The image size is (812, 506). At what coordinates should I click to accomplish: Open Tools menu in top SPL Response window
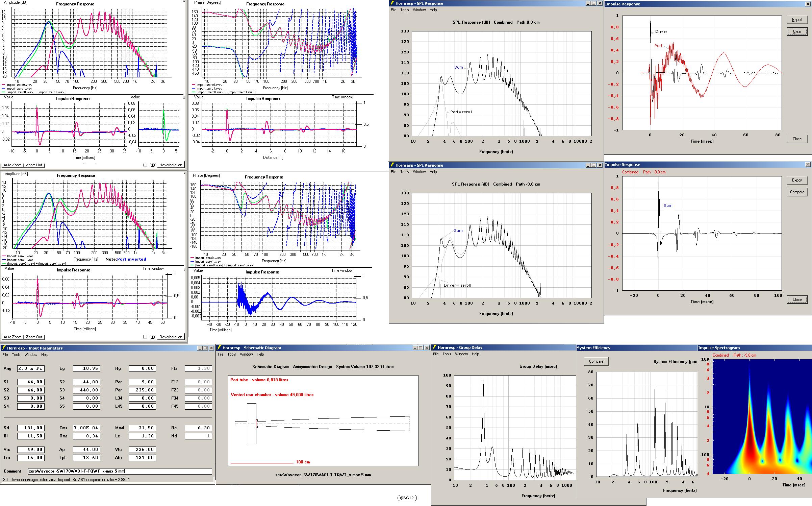coord(405,10)
